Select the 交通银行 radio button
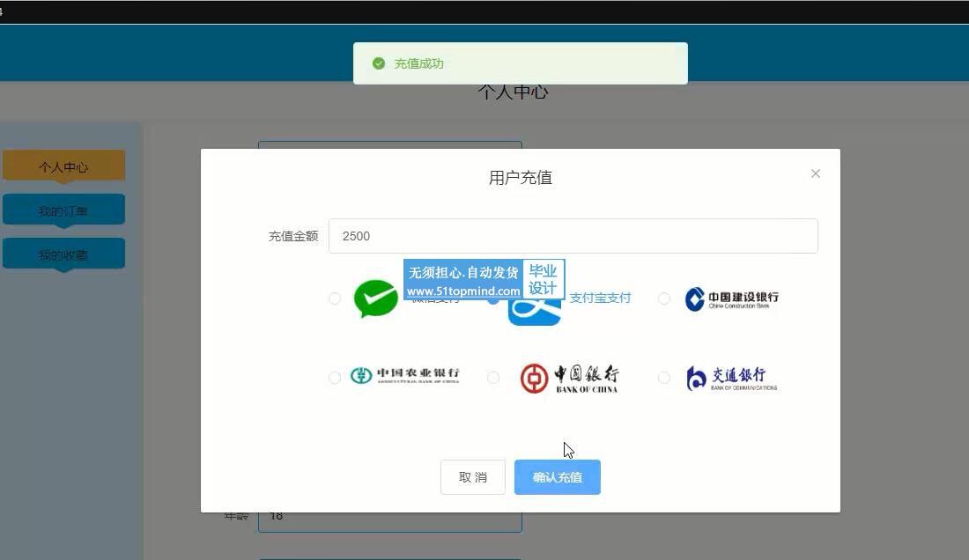The width and height of the screenshot is (969, 560). coord(663,377)
